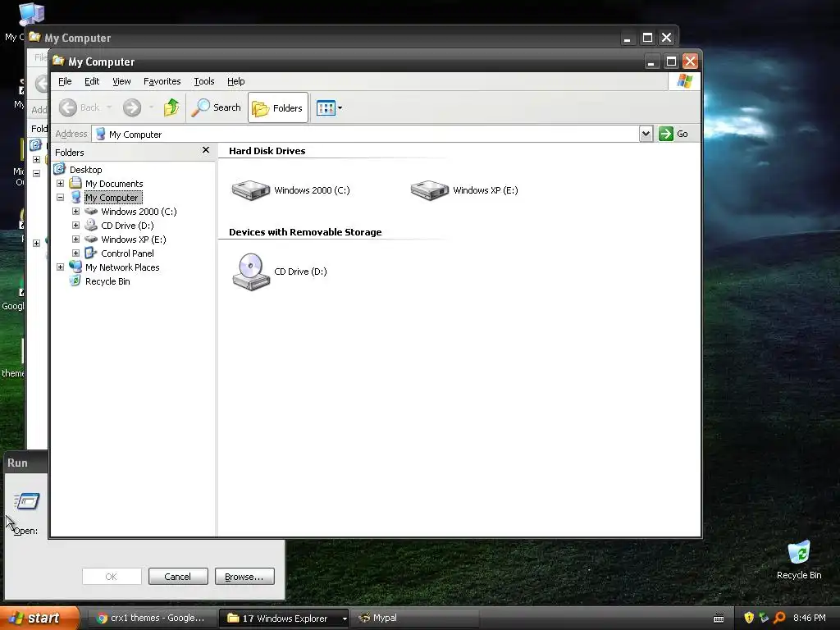This screenshot has height=630, width=840.
Task: Open the View menu
Action: (121, 81)
